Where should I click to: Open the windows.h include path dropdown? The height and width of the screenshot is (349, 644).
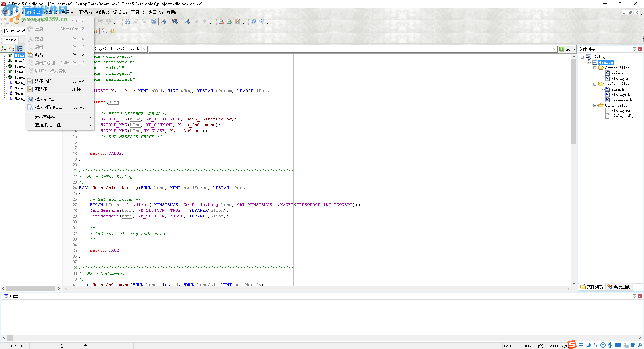(145, 49)
